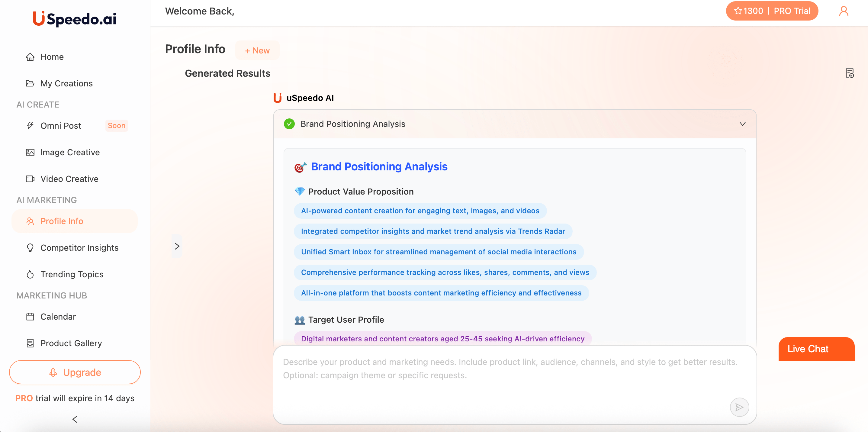
Task: Expand the left panel arrow
Action: pos(177,246)
